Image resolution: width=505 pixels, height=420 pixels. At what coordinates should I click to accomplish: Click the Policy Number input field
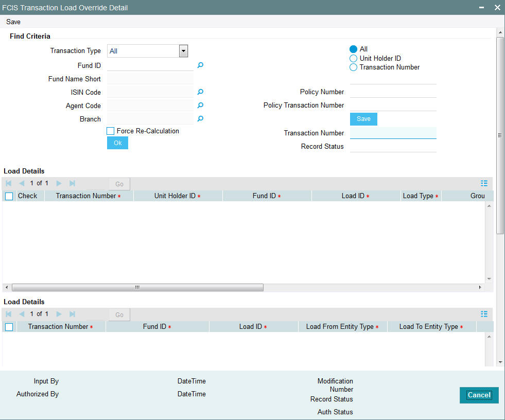(x=393, y=92)
